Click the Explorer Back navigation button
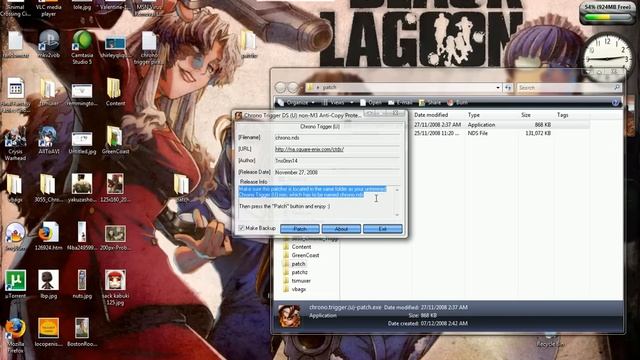The image size is (640, 360). pos(280,87)
